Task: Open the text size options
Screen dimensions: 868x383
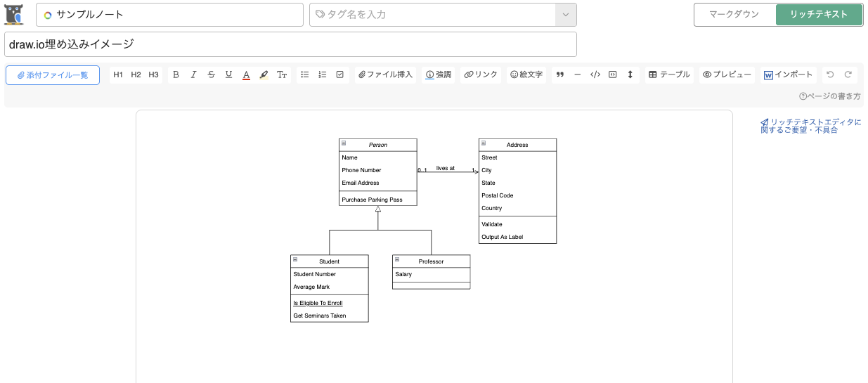Action: click(x=282, y=75)
